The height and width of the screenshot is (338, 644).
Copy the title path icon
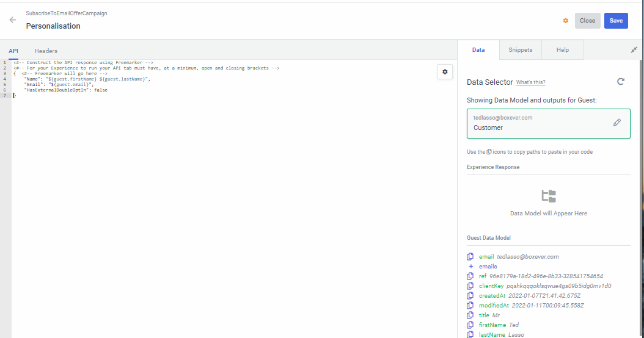(470, 315)
